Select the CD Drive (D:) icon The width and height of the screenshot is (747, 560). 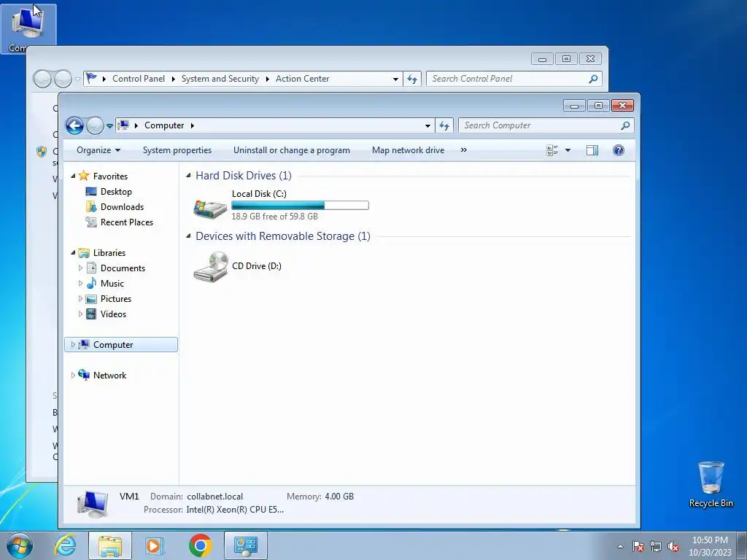point(210,267)
